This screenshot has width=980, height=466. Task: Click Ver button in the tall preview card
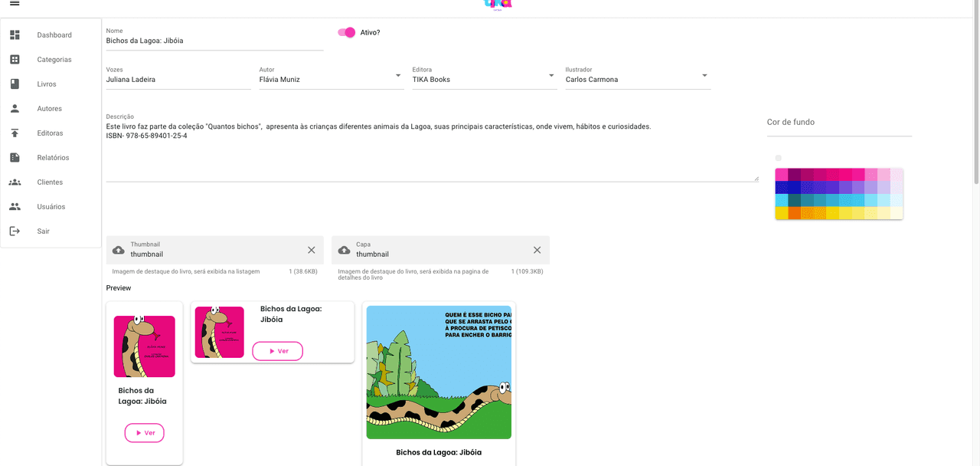point(145,433)
